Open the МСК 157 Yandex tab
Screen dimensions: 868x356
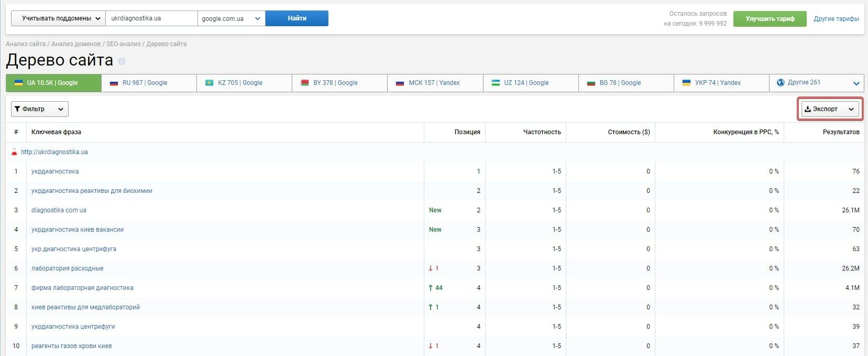[435, 83]
